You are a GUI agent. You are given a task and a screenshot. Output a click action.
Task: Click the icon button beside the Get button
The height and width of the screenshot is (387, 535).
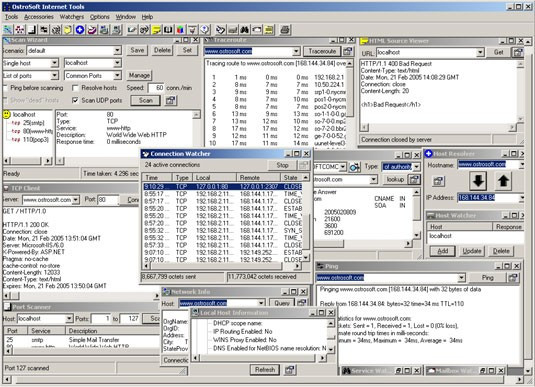pyautogui.click(x=518, y=52)
